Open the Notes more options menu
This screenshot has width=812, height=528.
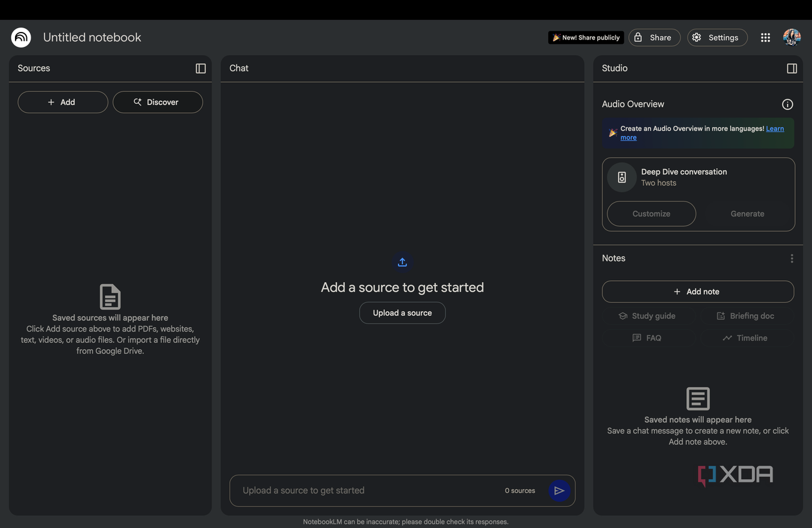click(x=792, y=258)
